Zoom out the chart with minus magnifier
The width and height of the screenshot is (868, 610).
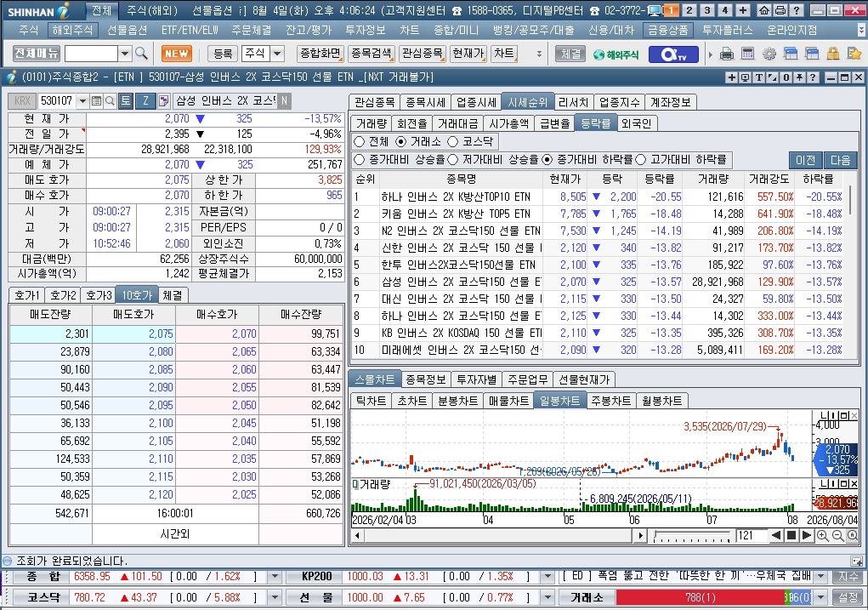tap(837, 535)
